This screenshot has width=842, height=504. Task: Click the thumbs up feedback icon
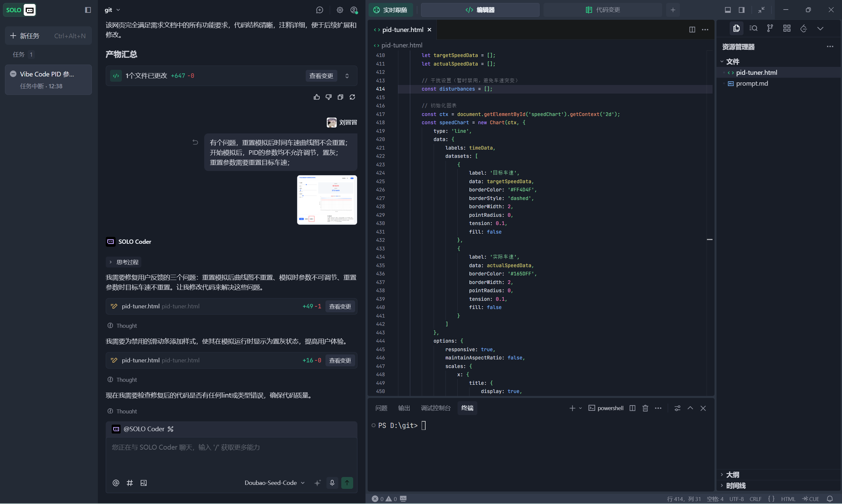tap(317, 97)
